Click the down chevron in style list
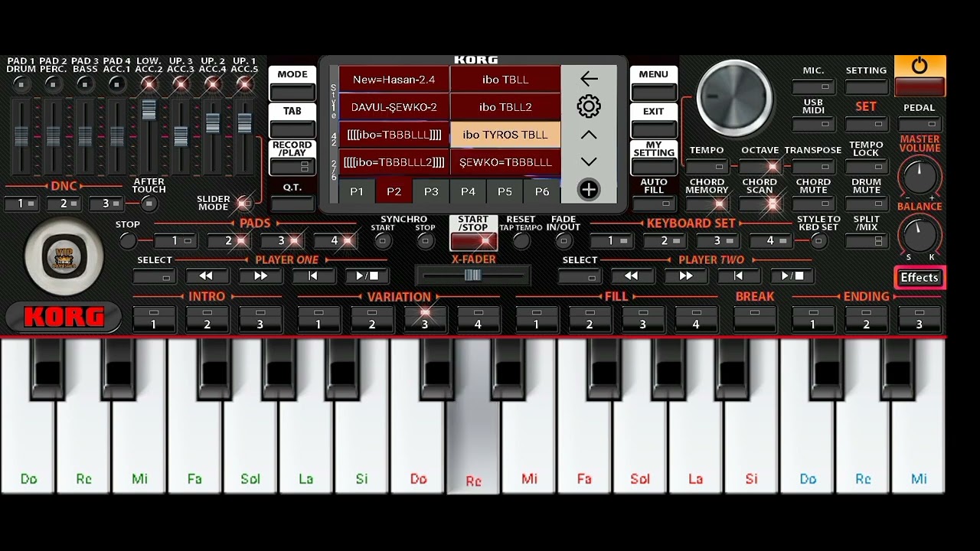This screenshot has width=980, height=551. pos(589,161)
